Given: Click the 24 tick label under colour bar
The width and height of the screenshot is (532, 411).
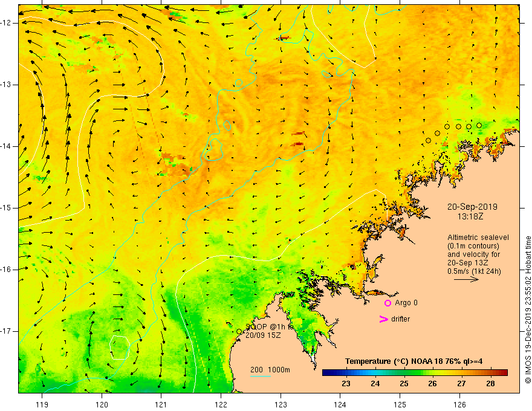Looking at the screenshot, I should (375, 384).
